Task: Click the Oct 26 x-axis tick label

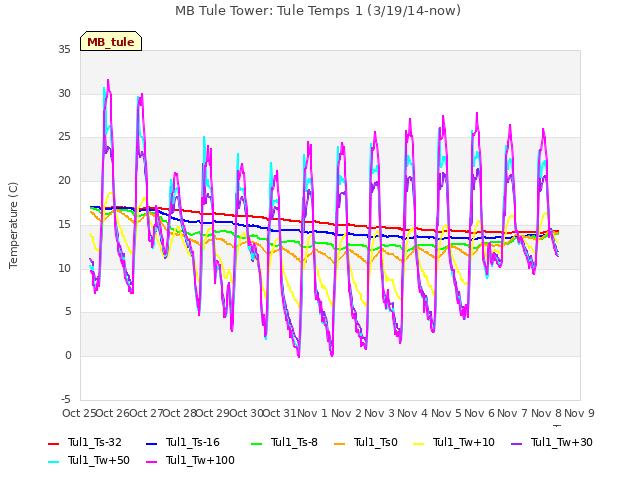Action: tap(113, 413)
